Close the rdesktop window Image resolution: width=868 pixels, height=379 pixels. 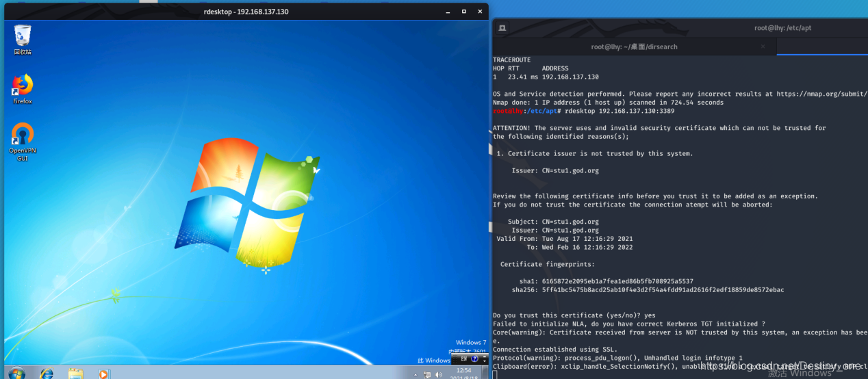point(478,12)
